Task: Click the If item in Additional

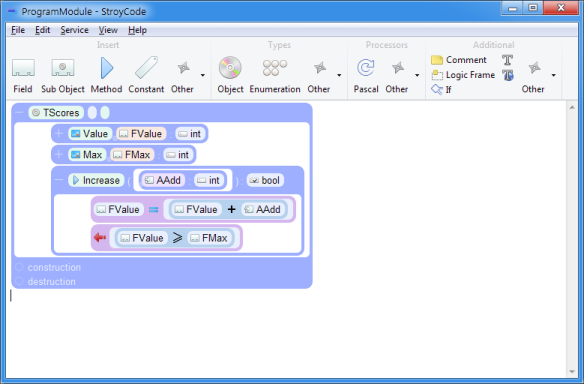Action: point(441,89)
